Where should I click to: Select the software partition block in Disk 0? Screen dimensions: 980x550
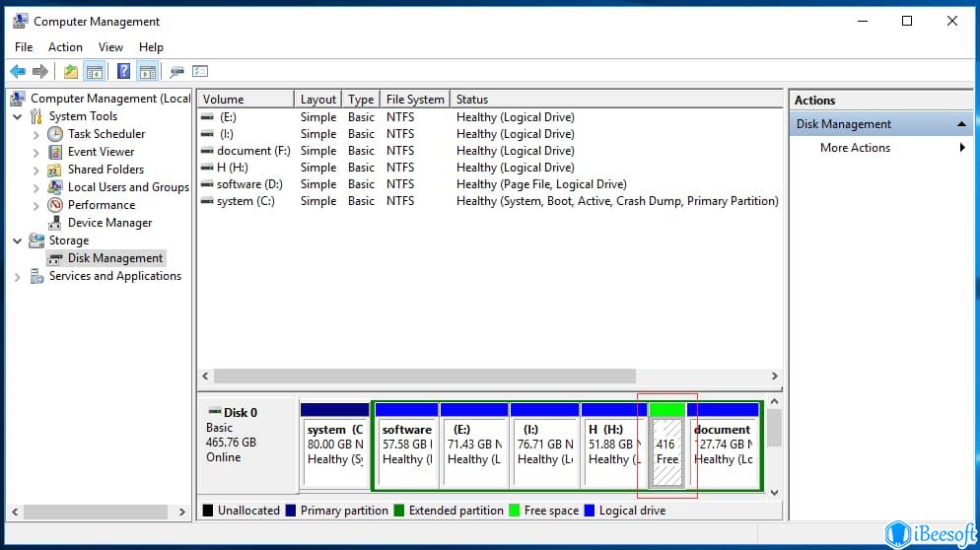point(407,446)
